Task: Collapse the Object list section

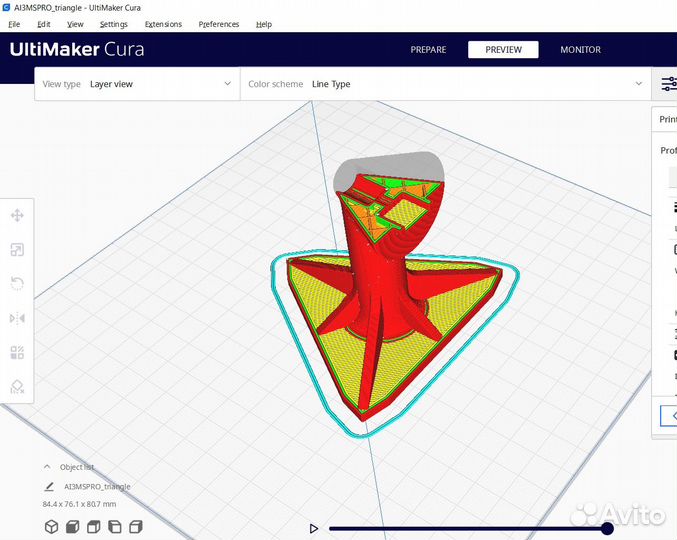Action: coord(48,467)
